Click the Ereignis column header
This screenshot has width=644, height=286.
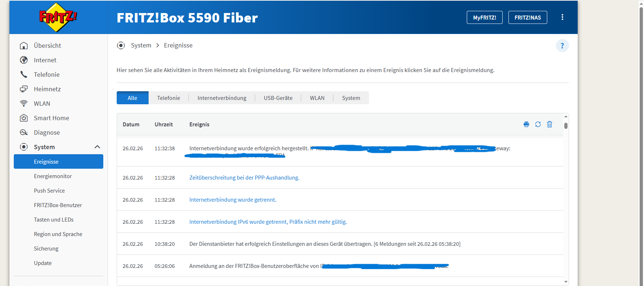click(x=199, y=124)
